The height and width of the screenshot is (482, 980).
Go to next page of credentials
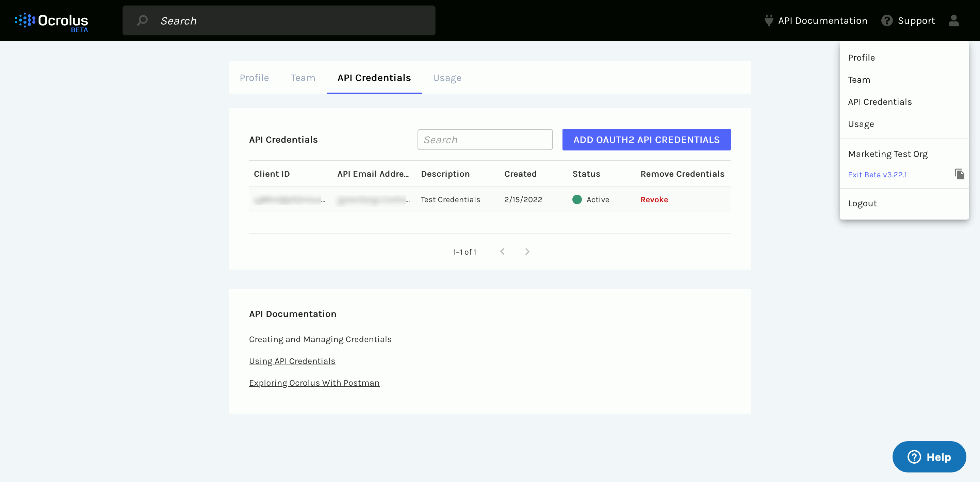(x=527, y=252)
